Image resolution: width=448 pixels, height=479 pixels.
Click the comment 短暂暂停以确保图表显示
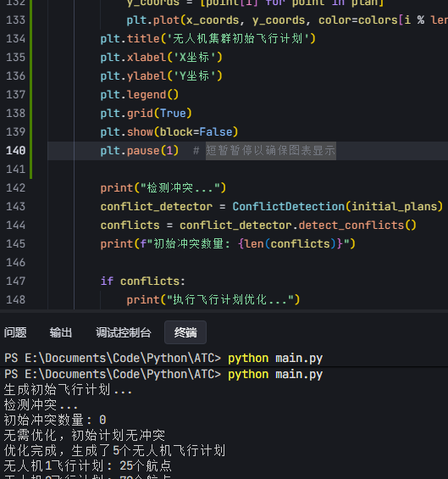point(271,151)
